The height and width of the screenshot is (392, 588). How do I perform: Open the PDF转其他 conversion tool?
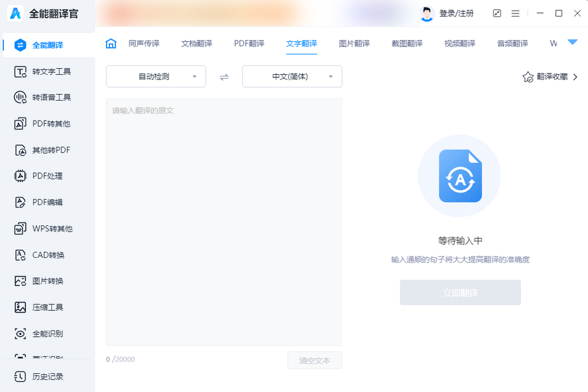pos(47,124)
